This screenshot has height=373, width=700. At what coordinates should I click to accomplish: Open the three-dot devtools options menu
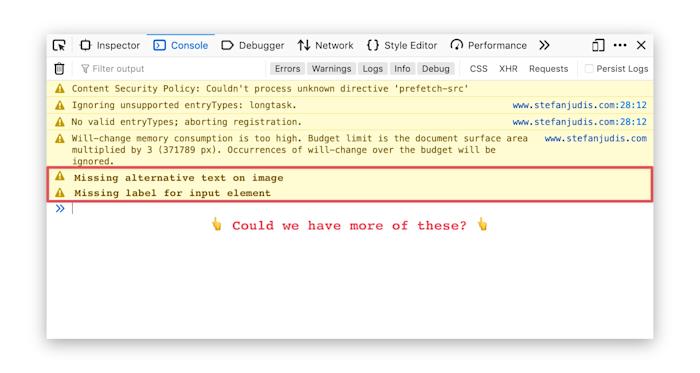click(620, 45)
